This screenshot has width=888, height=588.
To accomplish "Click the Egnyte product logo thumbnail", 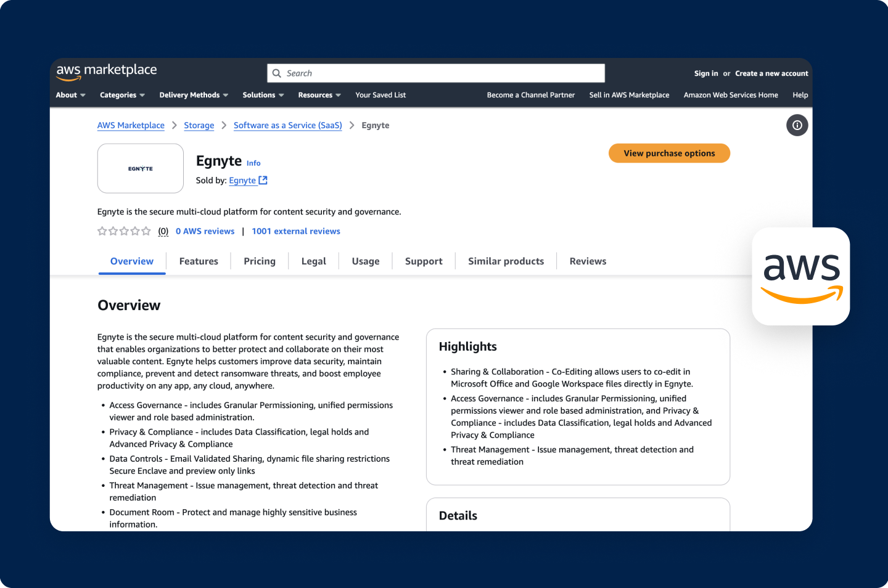I will tap(140, 168).
